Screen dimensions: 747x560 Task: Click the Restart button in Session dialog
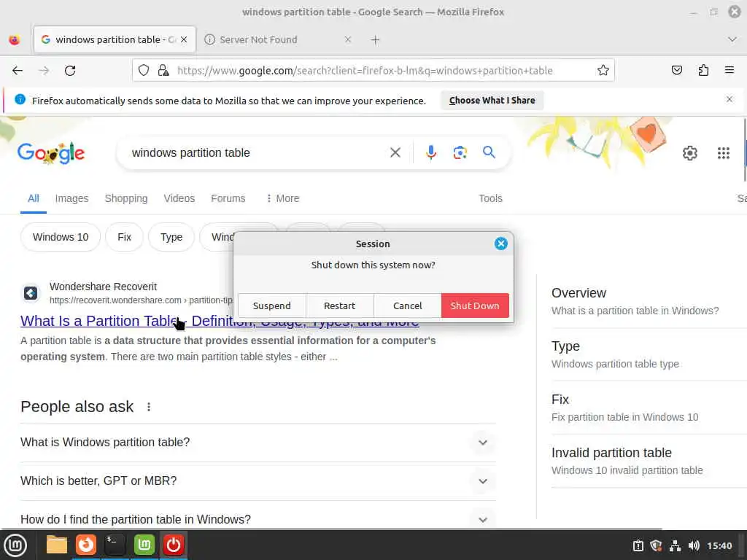340,306
